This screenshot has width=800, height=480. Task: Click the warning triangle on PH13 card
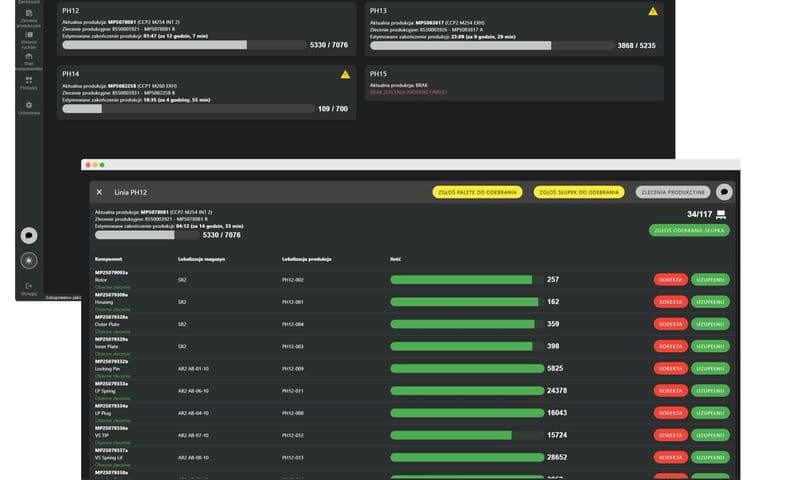coord(653,11)
